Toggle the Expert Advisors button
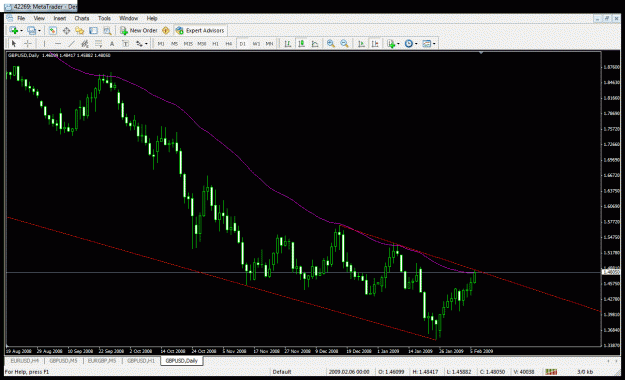 [x=200, y=30]
